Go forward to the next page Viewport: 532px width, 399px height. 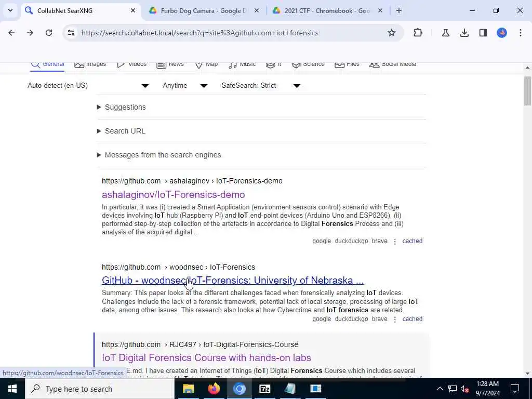coord(30,33)
